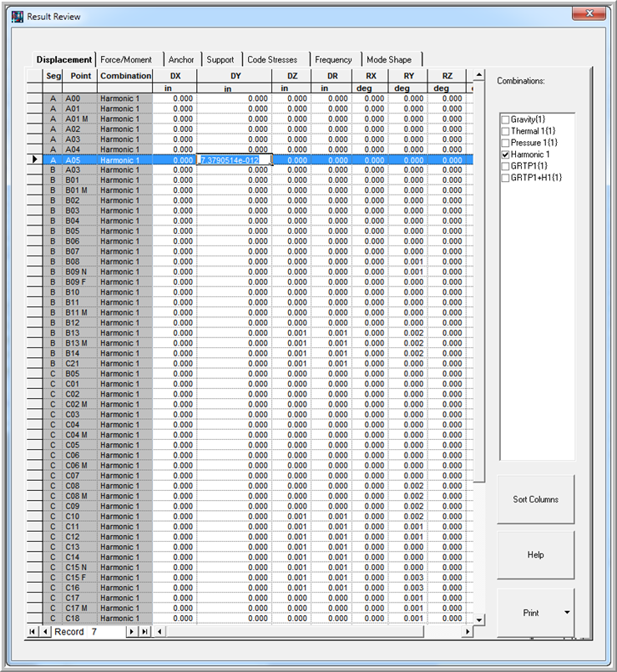Image resolution: width=617 pixels, height=672 pixels.
Task: Click DZ value 0.001 in B13 row
Action: click(x=292, y=333)
